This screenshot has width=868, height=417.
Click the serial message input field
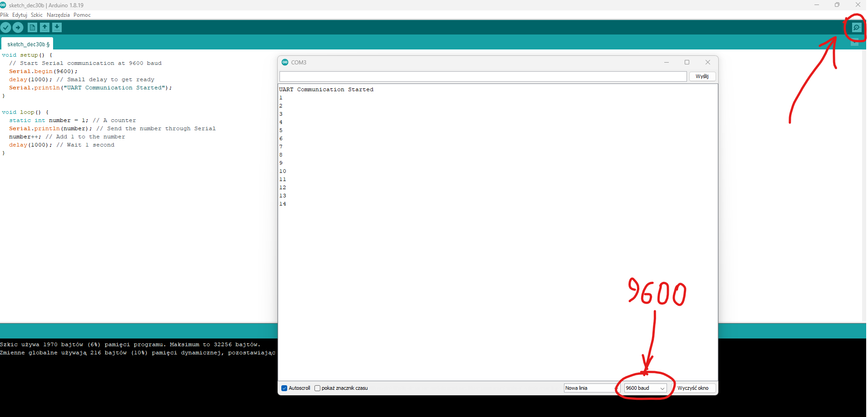click(483, 76)
